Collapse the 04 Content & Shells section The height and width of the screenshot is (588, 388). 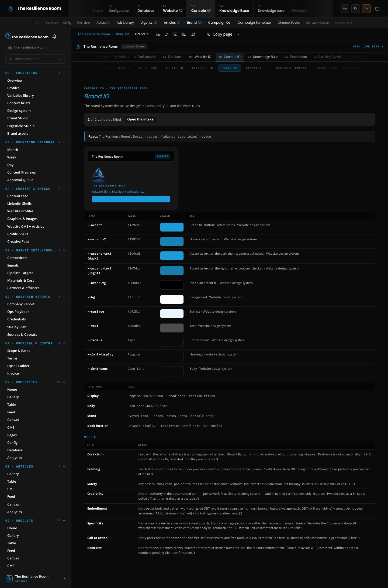64,189
